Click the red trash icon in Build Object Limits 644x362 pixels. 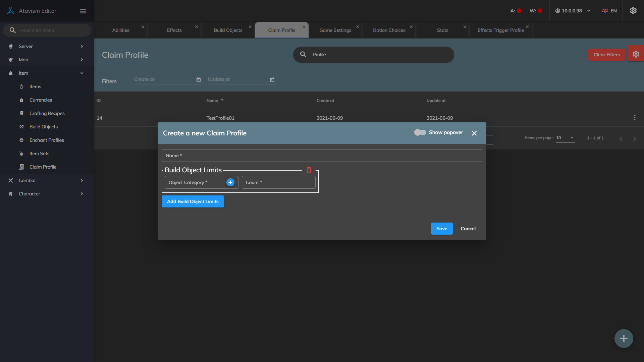309,170
